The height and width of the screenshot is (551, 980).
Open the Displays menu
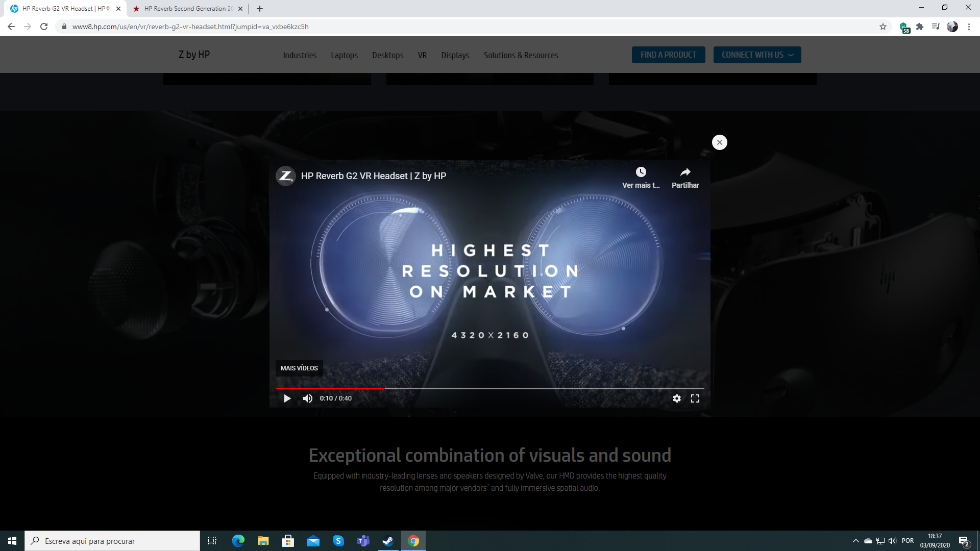[455, 55]
